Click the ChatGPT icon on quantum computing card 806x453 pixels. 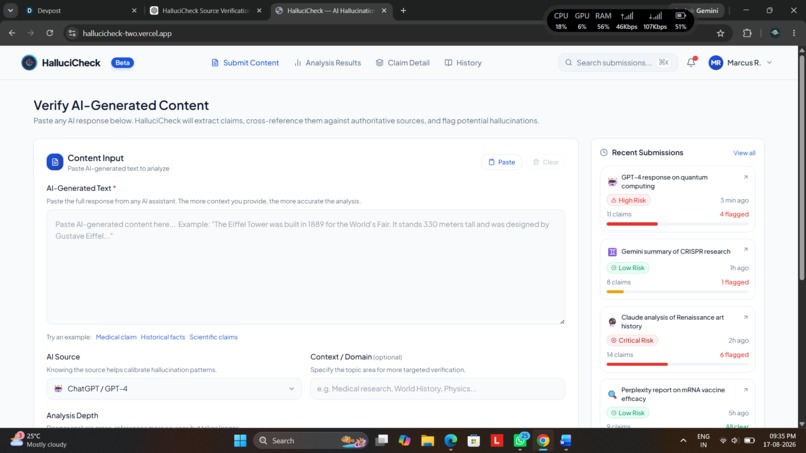click(x=612, y=182)
